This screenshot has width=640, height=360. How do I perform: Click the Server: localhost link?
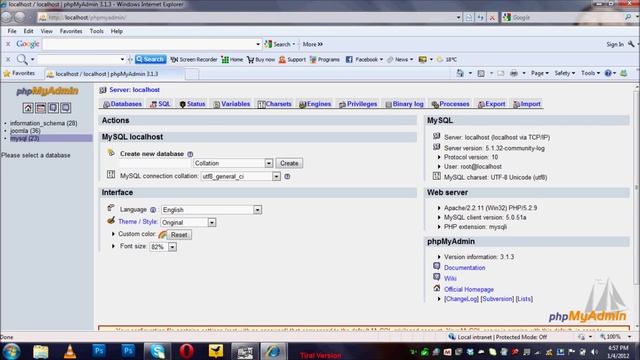134,90
